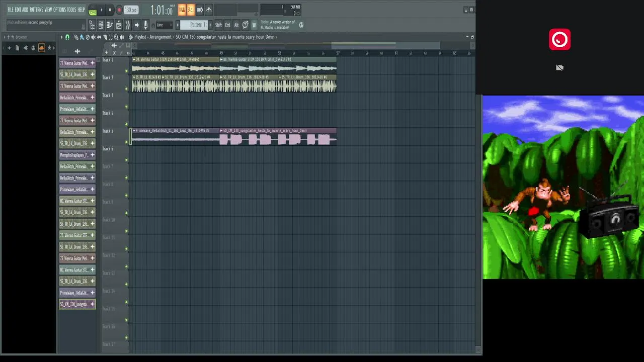
Task: Click the microphone audio recording icon
Action: click(x=145, y=25)
